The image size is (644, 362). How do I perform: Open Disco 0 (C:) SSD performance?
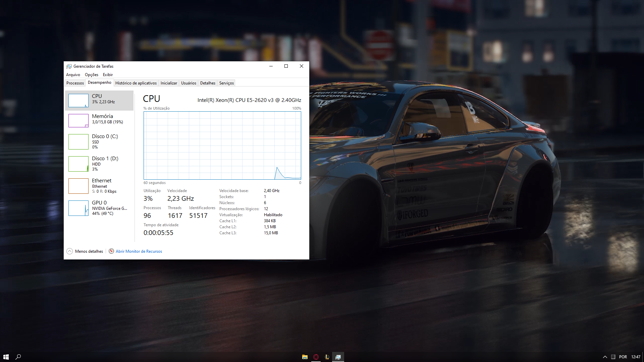coord(99,142)
